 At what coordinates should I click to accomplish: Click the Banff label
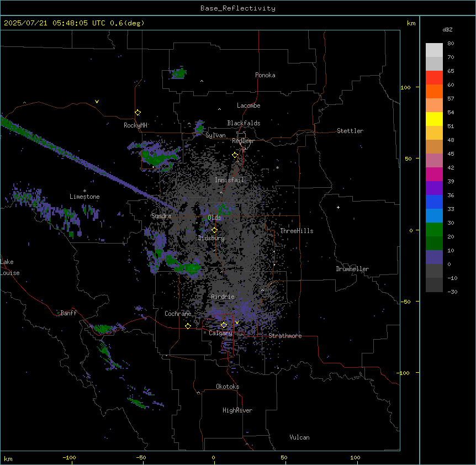tap(68, 313)
